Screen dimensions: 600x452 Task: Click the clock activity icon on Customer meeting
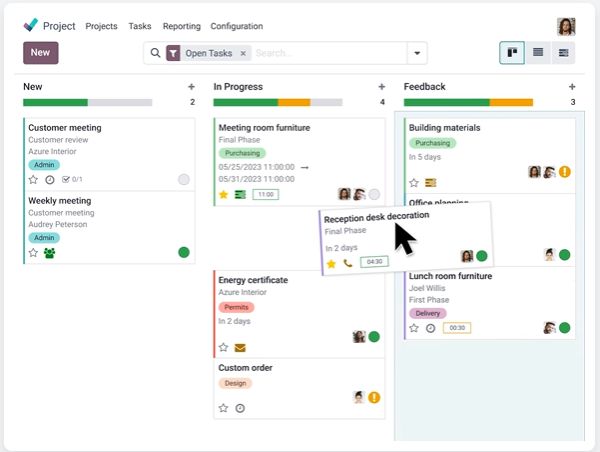(x=50, y=180)
